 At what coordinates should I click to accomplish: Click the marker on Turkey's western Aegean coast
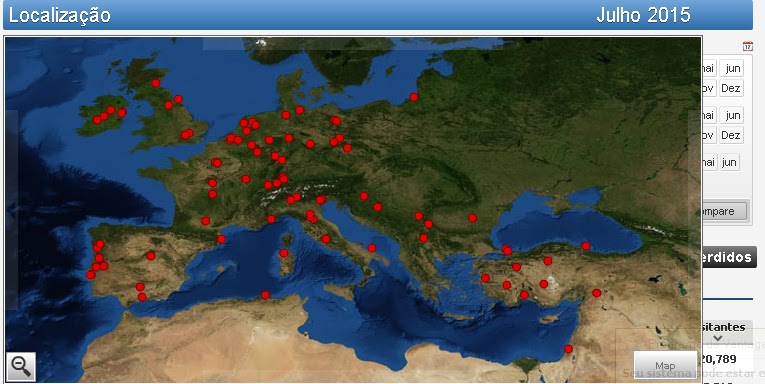[x=485, y=278]
